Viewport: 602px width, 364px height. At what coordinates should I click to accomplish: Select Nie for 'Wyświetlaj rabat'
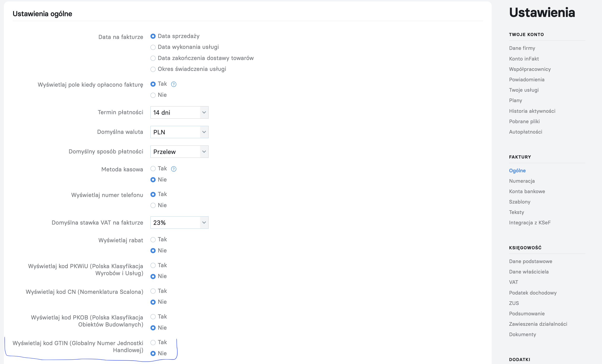click(153, 250)
